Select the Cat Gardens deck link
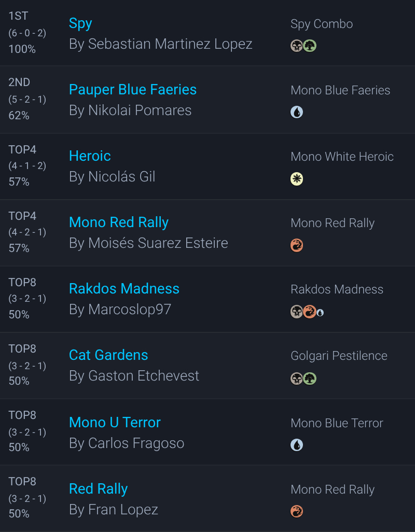This screenshot has height=532, width=415. point(108,355)
